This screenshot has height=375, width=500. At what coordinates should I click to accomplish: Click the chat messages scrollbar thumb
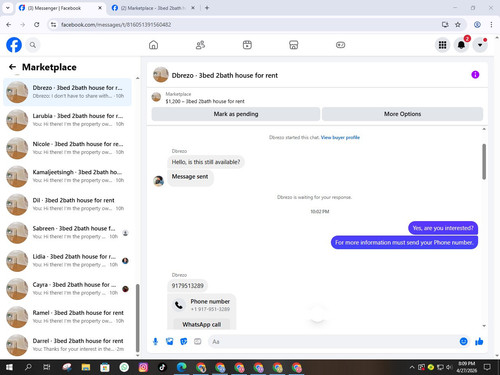click(x=484, y=162)
